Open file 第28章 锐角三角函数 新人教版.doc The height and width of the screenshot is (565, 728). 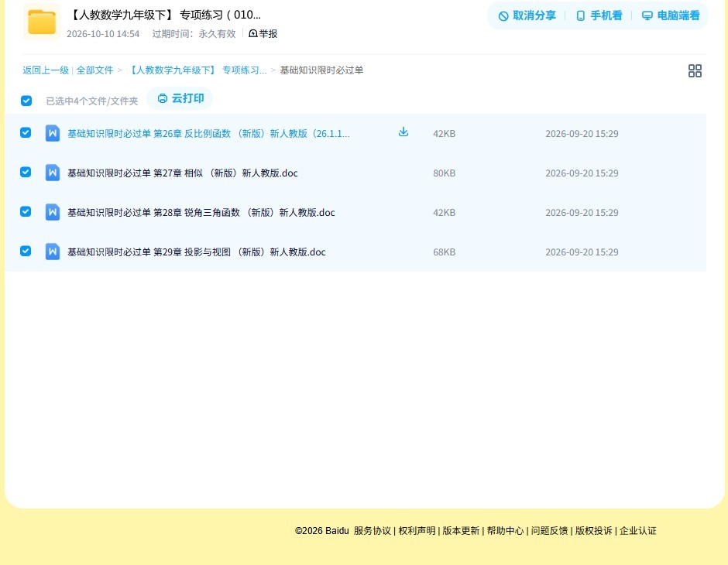tap(201, 212)
